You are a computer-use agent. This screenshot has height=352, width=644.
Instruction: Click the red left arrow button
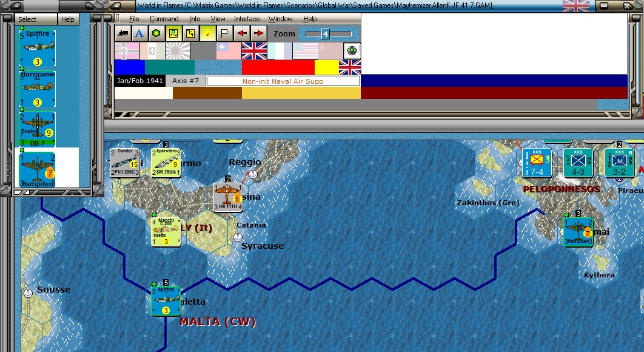(241, 34)
